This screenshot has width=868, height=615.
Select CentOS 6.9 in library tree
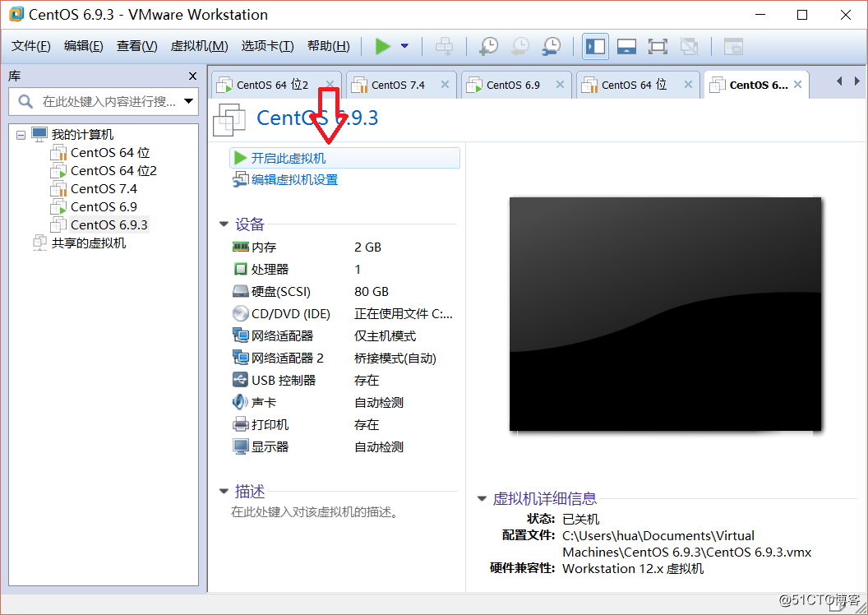click(x=104, y=206)
